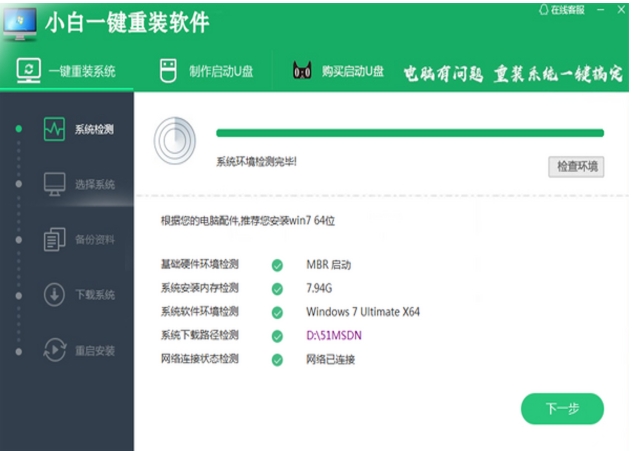The image size is (634, 451).
Task: Click the restart play icon for 重启安装
Action: 55,350
